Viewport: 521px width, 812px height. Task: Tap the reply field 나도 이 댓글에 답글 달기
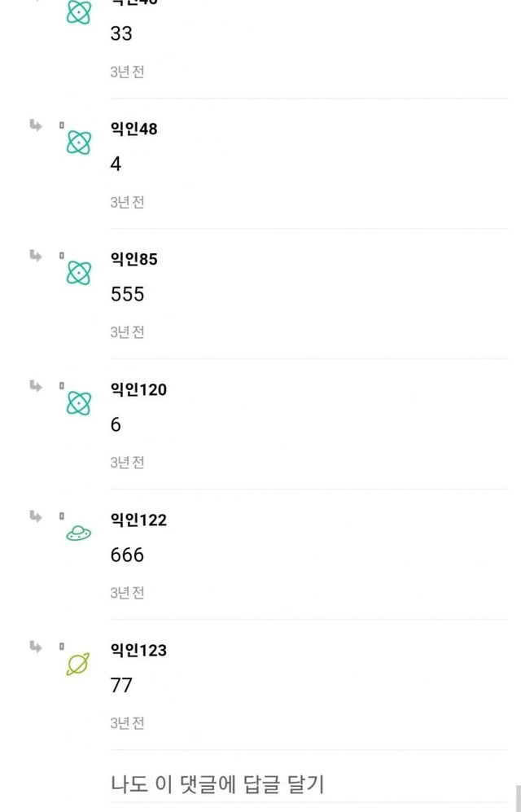click(x=218, y=784)
